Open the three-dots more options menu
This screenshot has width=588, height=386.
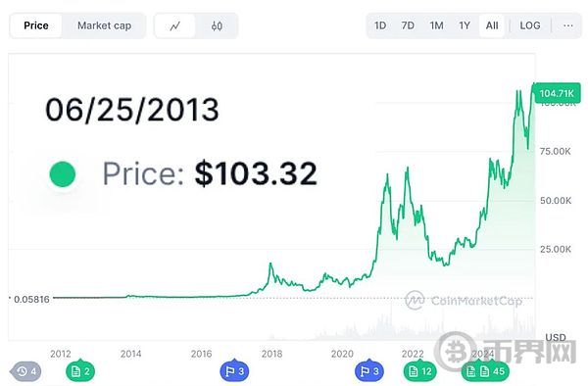(568, 25)
